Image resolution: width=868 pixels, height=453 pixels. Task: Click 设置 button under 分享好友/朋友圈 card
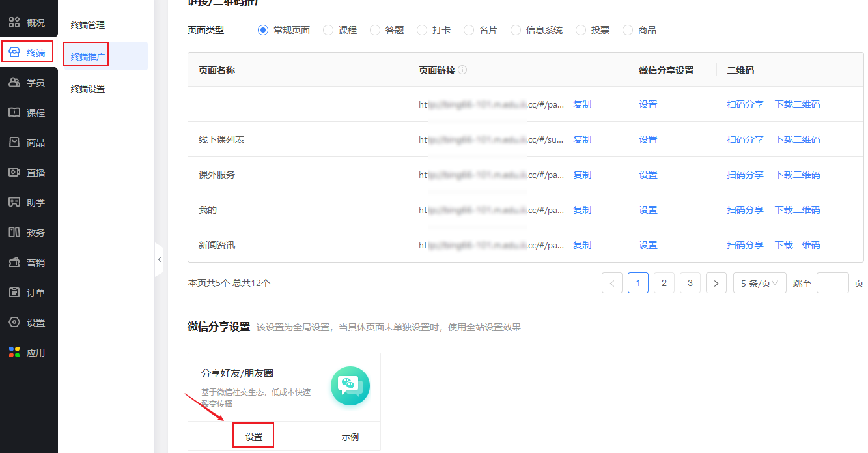pos(254,437)
